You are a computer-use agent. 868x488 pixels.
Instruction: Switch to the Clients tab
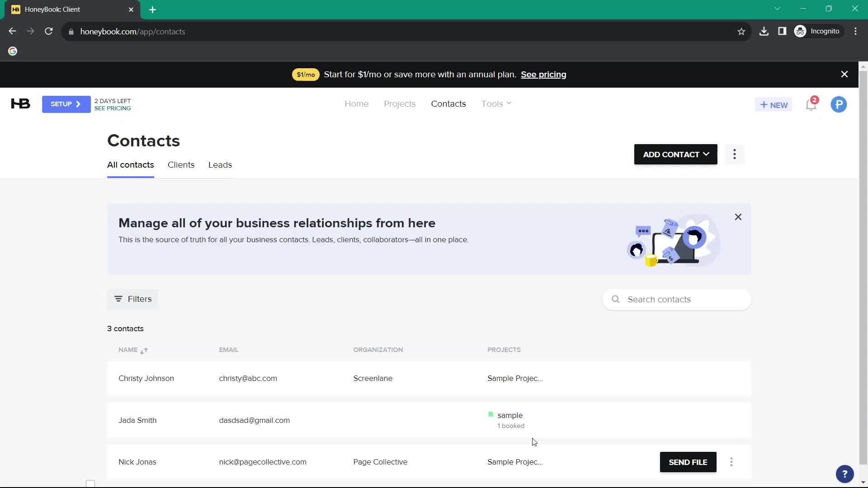(181, 165)
